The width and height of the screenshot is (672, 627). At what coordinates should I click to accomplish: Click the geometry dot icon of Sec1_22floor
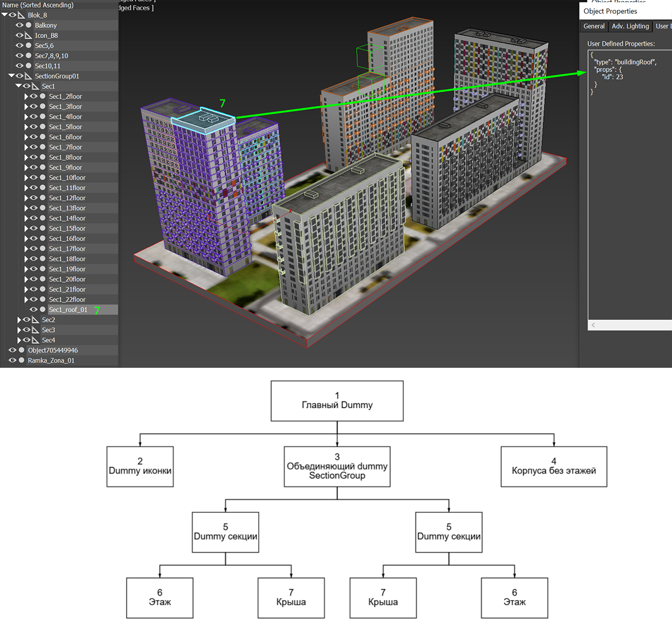43,300
